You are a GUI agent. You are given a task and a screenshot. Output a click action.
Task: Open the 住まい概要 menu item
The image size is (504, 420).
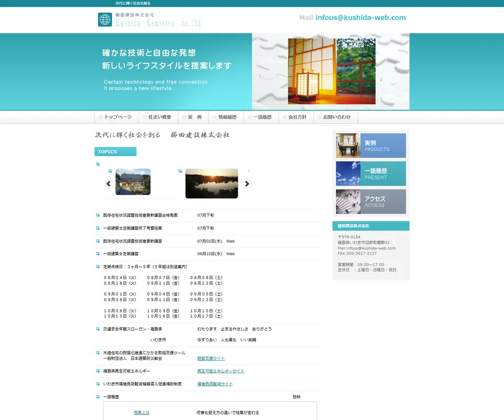159,117
